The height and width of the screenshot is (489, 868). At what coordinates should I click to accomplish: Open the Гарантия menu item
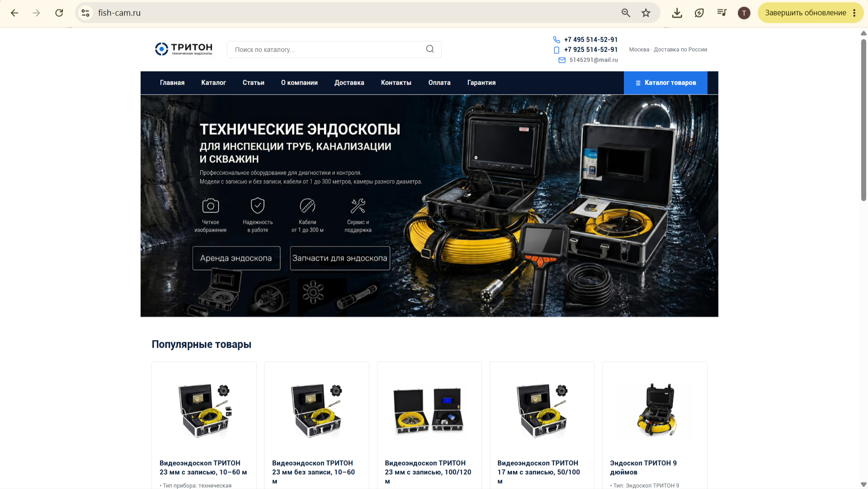481,83
